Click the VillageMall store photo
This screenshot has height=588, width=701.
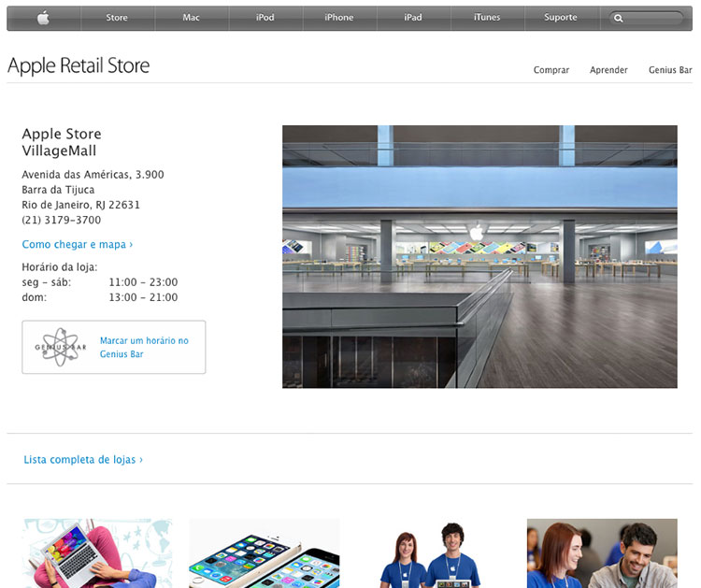pos(479,257)
